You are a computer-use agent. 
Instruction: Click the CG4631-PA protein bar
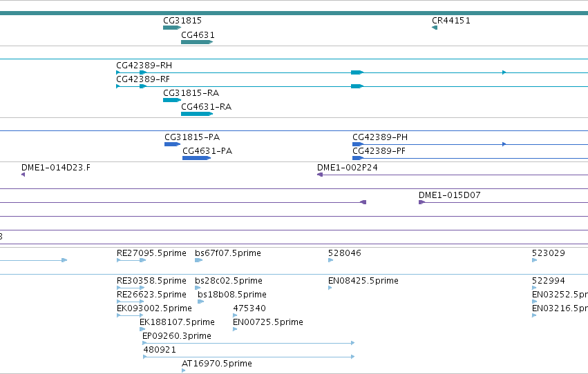tap(196, 158)
